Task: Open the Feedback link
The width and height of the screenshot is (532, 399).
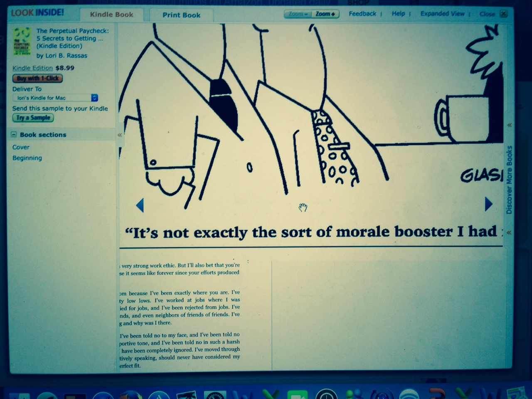Action: pos(362,14)
